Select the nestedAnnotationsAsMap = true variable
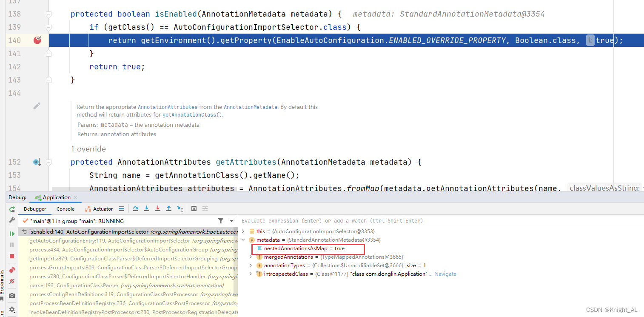644x317 pixels. 304,248
